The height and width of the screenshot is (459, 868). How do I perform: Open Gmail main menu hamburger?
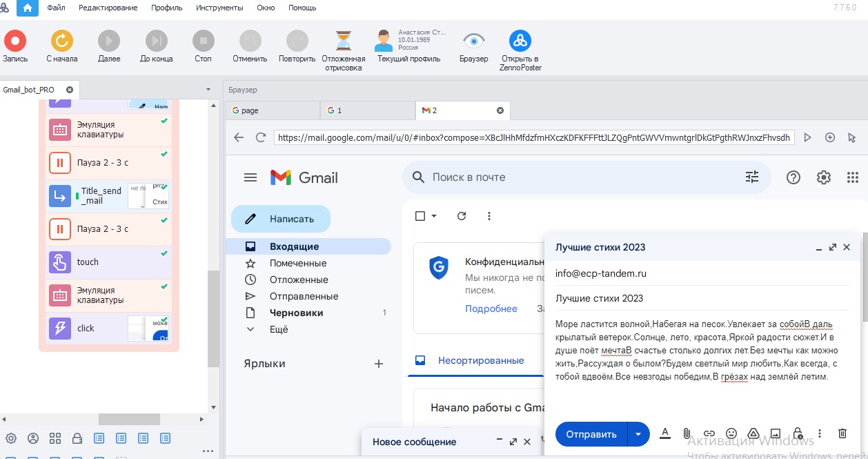point(250,177)
